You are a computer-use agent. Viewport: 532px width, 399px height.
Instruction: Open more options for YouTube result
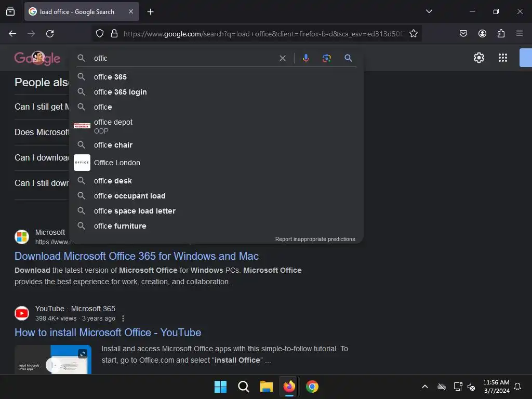tap(123, 318)
